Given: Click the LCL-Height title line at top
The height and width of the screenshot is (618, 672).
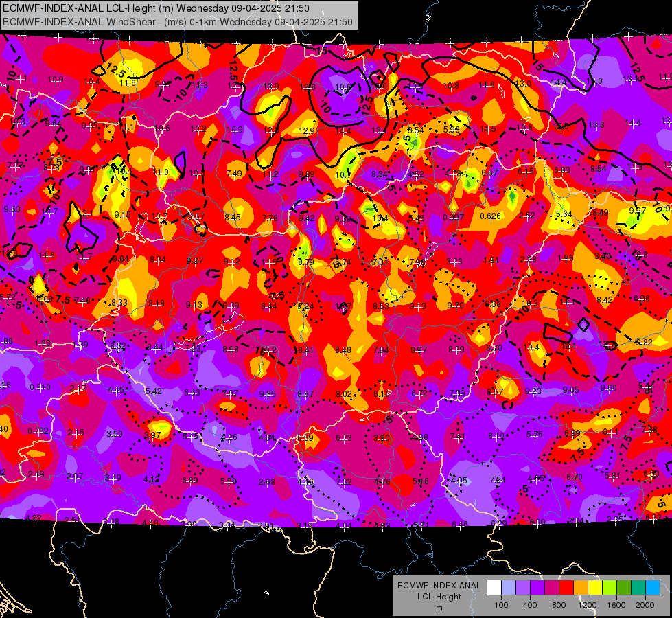Looking at the screenshot, I should click(156, 8).
